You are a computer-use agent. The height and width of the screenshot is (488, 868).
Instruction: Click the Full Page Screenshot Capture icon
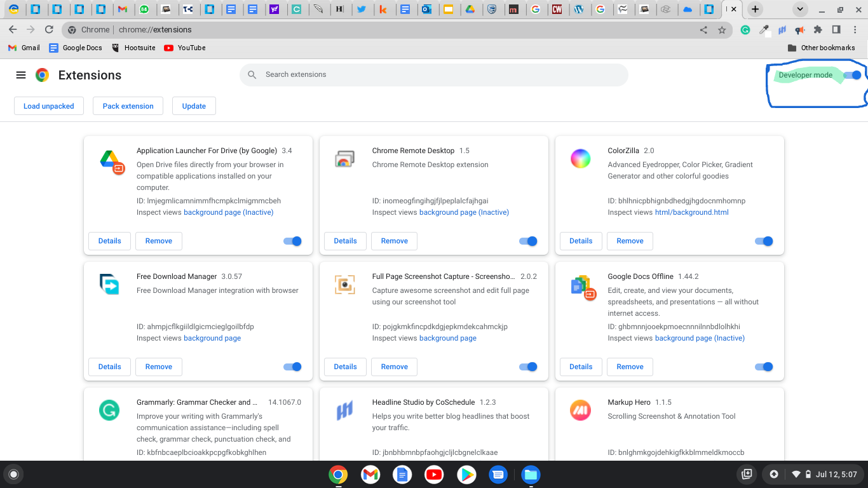[x=345, y=285]
